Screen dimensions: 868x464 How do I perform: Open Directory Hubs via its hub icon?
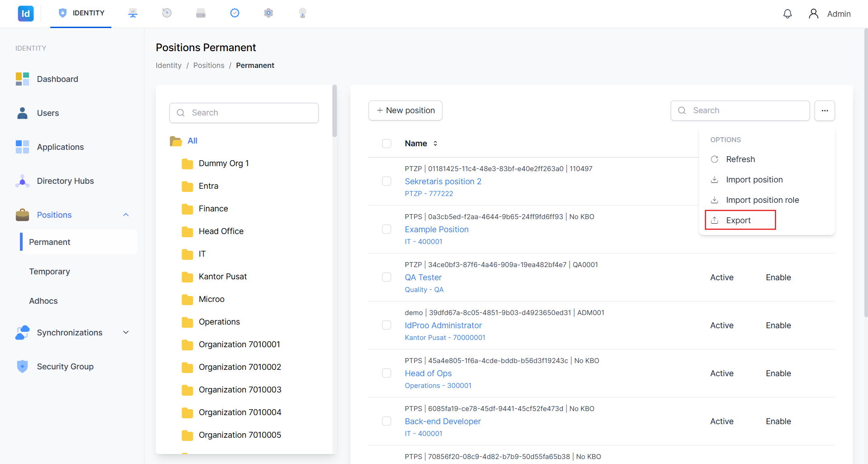[22, 181]
